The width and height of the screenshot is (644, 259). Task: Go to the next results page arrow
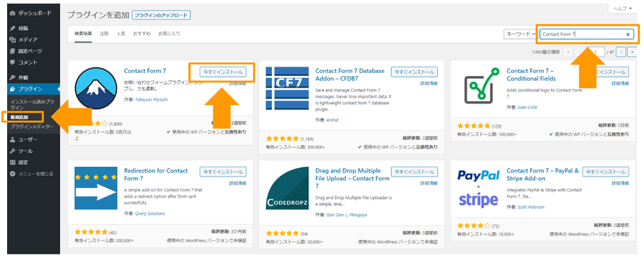[x=621, y=52]
